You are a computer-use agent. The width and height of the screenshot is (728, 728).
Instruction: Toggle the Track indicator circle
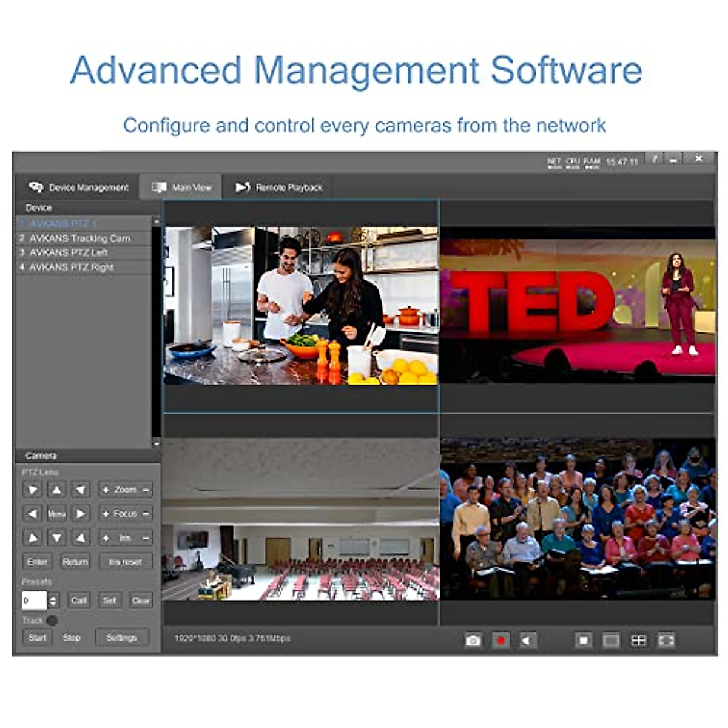coord(52,620)
